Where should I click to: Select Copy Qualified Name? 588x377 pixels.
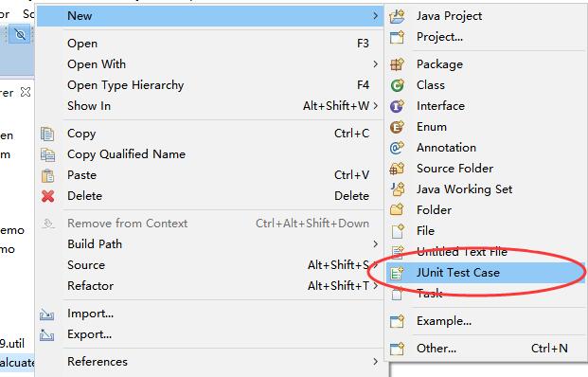(126, 154)
